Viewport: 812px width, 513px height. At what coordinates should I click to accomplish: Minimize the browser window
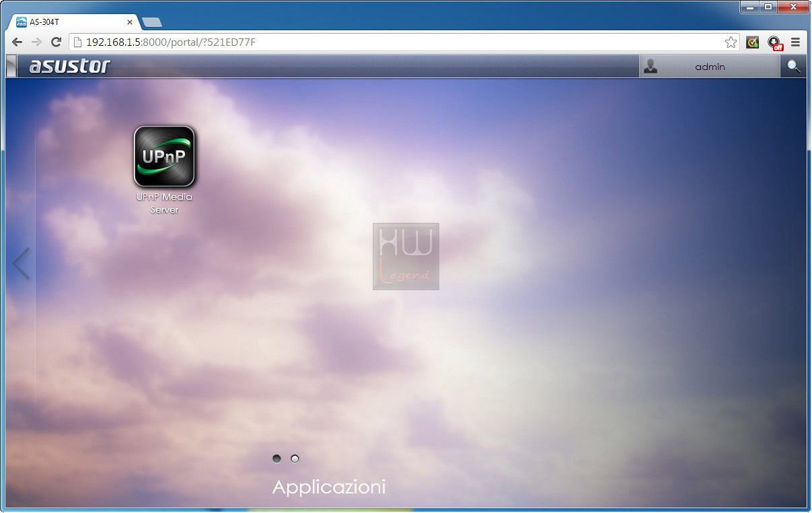click(750, 7)
